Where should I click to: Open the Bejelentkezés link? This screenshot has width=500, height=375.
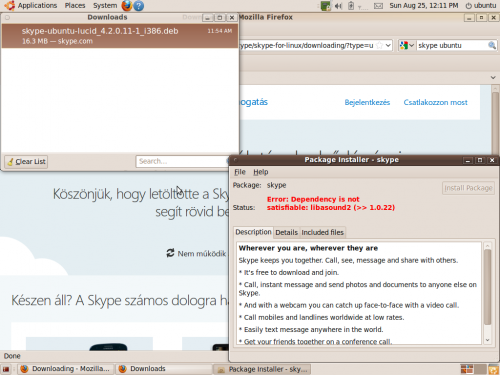tap(367, 102)
